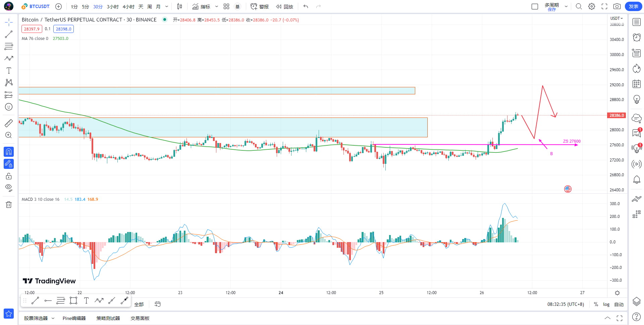Open the XABCD pattern tools
The height and width of the screenshot is (325, 644).
(9, 83)
